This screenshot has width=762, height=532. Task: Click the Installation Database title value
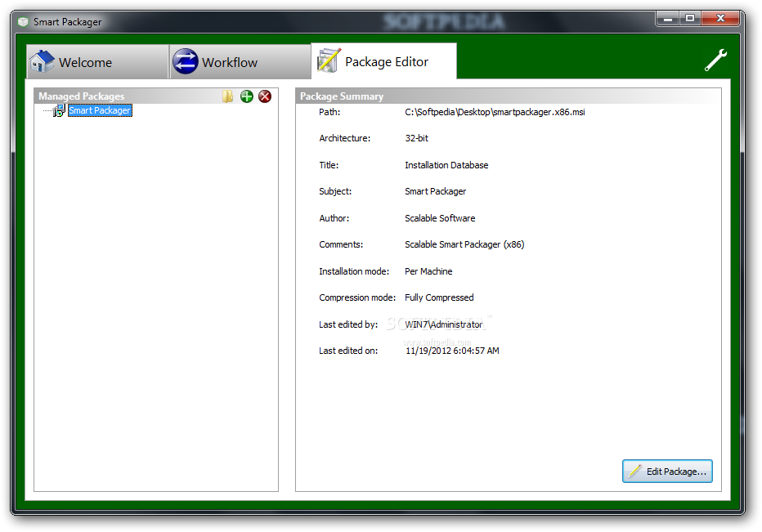tap(446, 165)
